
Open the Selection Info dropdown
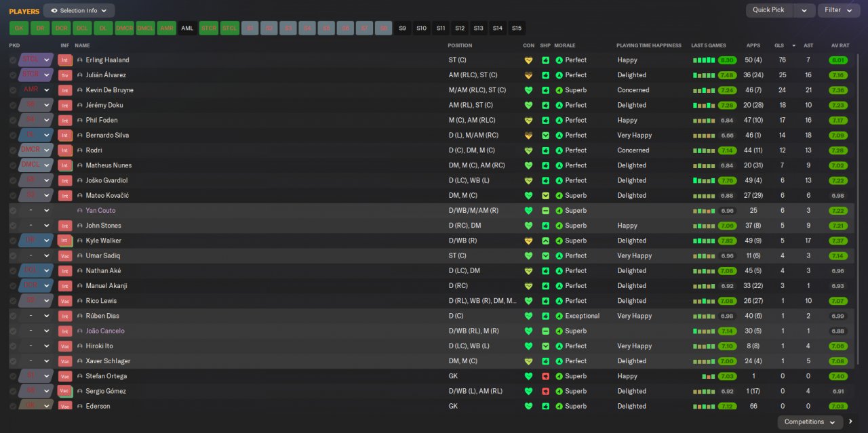coord(79,11)
